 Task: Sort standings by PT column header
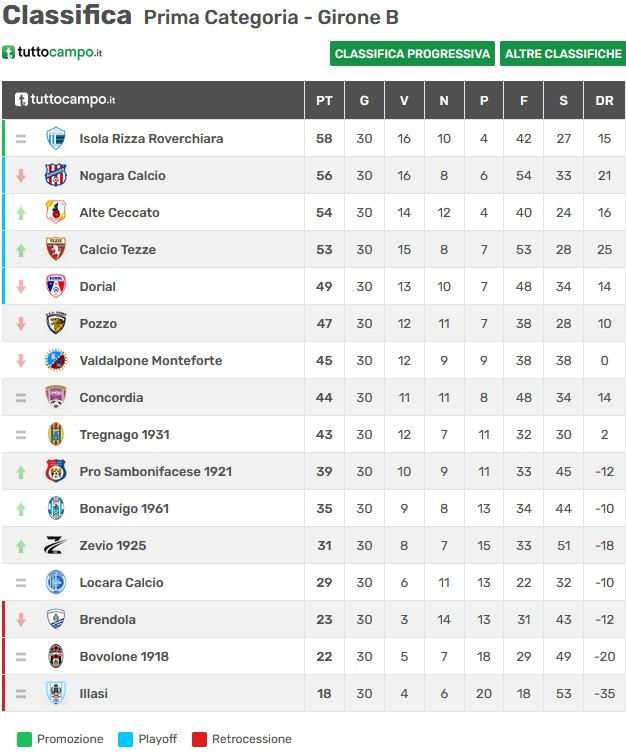324,101
